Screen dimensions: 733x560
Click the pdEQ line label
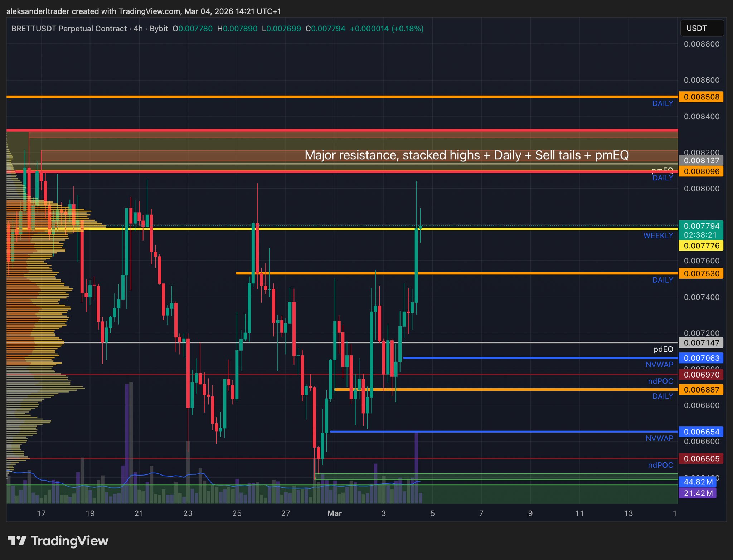(x=663, y=349)
